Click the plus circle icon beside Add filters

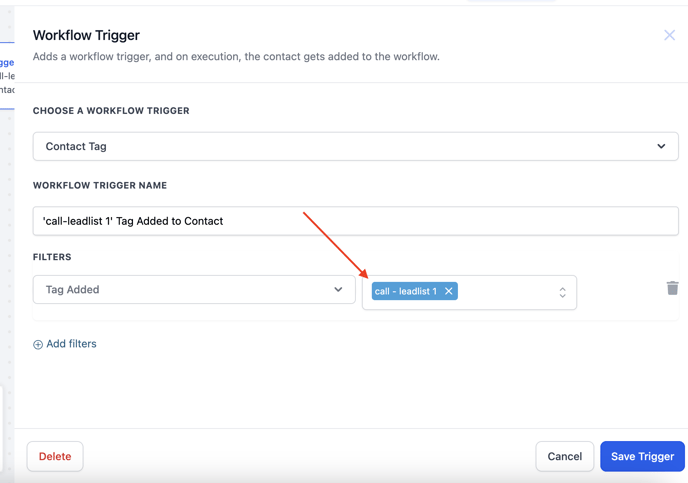[38, 344]
